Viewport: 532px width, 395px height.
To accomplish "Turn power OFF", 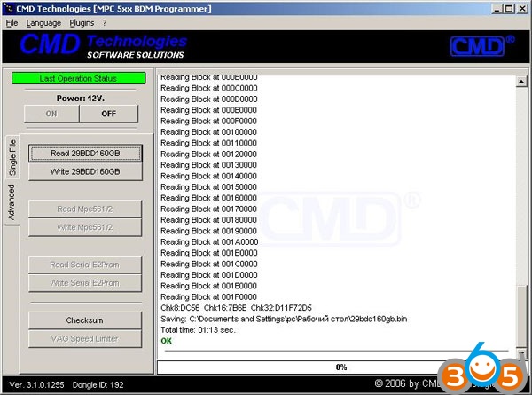I will (x=108, y=114).
